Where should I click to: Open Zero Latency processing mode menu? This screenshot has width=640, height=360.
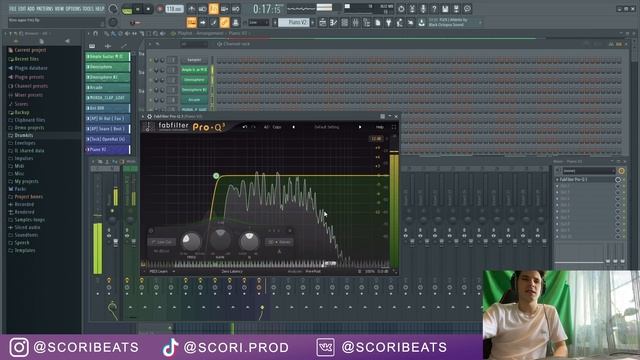[x=231, y=271]
